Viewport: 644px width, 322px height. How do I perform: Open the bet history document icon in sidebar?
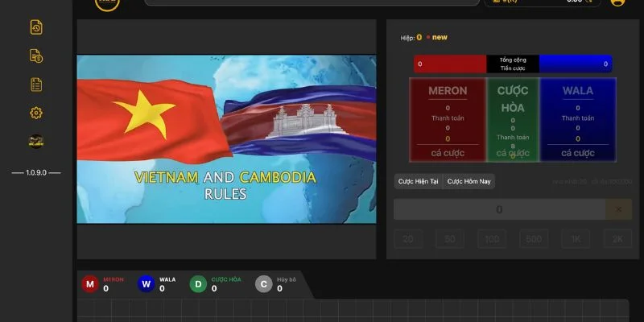[x=36, y=27]
